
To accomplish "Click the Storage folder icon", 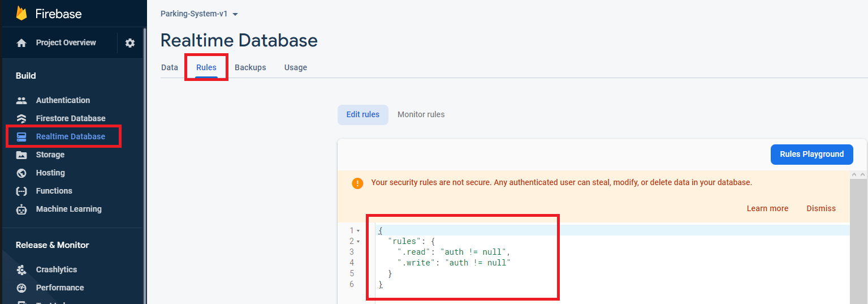I will (21, 155).
